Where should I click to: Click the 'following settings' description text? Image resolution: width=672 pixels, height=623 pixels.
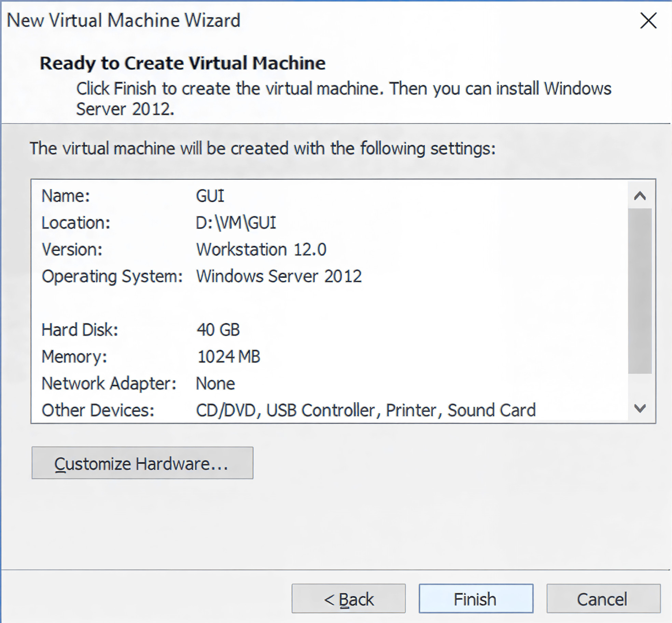coord(262,149)
